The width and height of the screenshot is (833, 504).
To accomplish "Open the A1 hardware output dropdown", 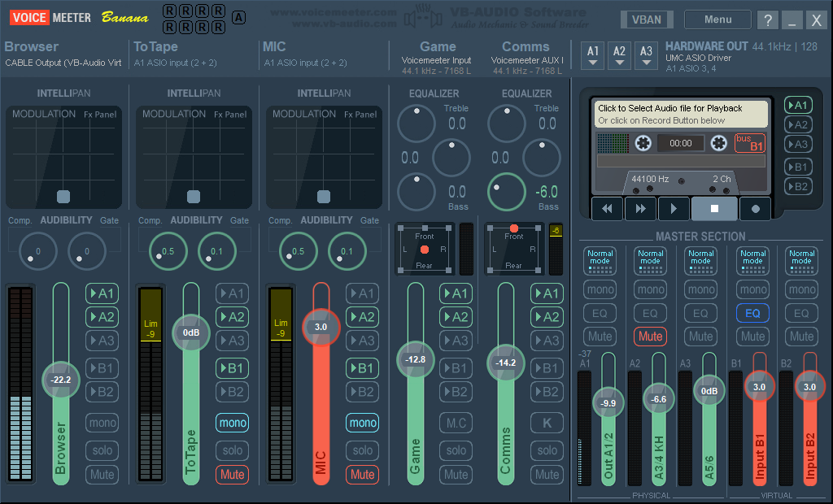I will click(x=593, y=56).
